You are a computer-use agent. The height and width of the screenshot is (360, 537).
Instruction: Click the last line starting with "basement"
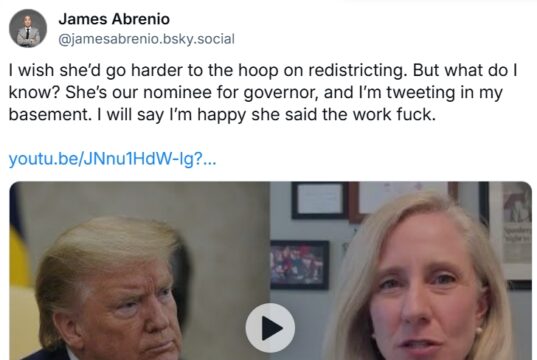[222, 115]
